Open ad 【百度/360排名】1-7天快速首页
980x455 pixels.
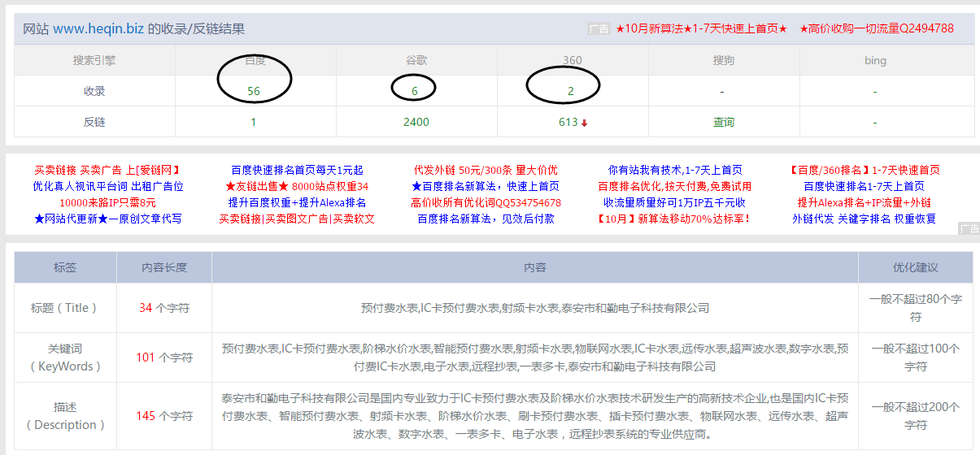click(865, 170)
